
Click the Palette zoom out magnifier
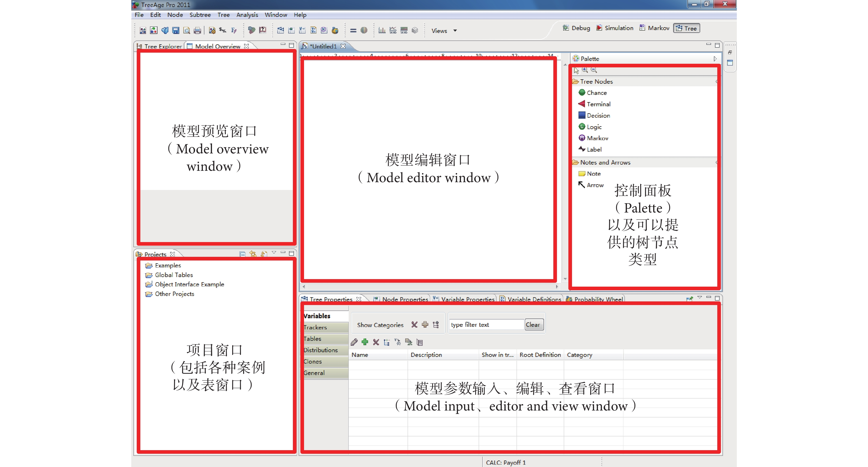click(594, 70)
